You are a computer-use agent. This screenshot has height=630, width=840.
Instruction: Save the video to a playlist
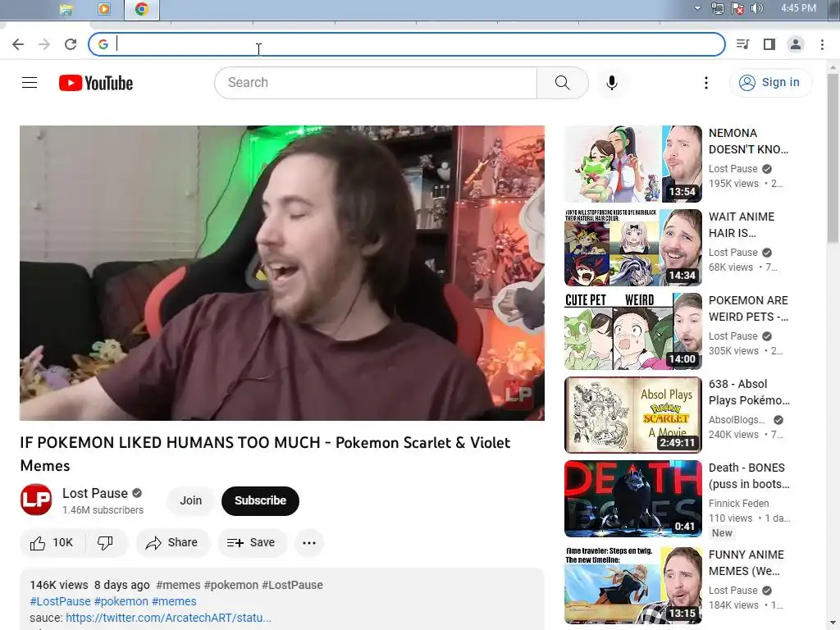[x=252, y=543]
